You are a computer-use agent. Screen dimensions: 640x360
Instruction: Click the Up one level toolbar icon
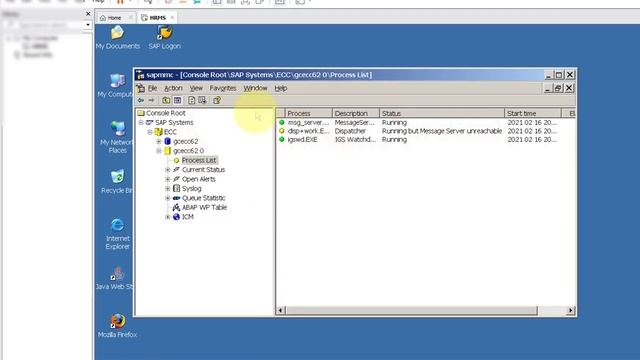pyautogui.click(x=166, y=100)
